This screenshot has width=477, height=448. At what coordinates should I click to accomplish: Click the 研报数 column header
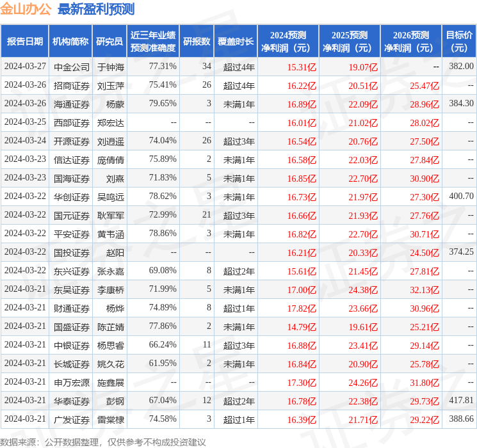[197, 42]
